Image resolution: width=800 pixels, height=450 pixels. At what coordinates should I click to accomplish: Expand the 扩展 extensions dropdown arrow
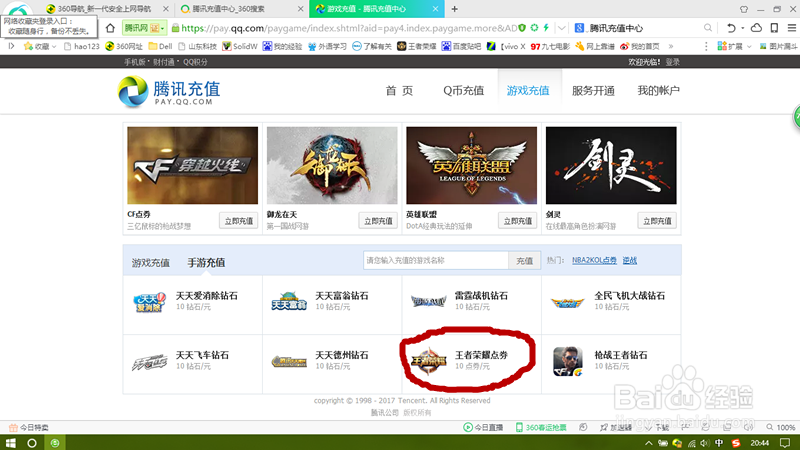[749, 46]
